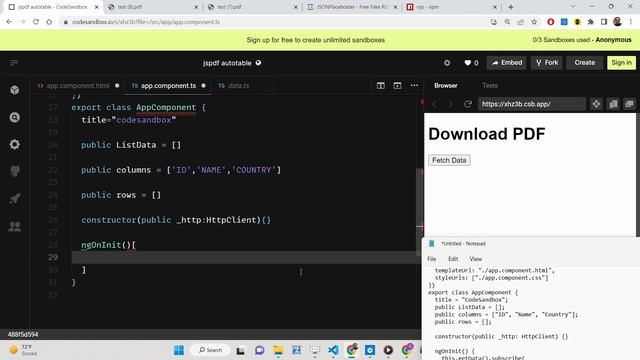Click the Embed button

tap(507, 63)
